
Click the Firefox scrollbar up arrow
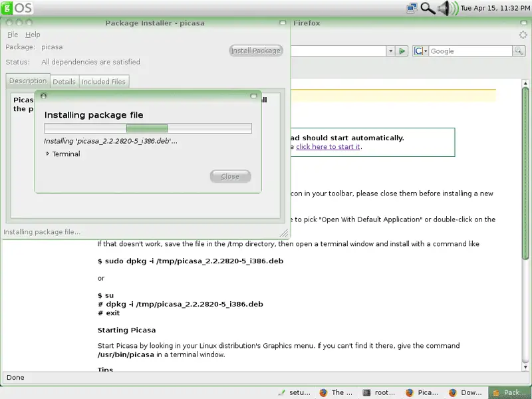click(x=525, y=83)
